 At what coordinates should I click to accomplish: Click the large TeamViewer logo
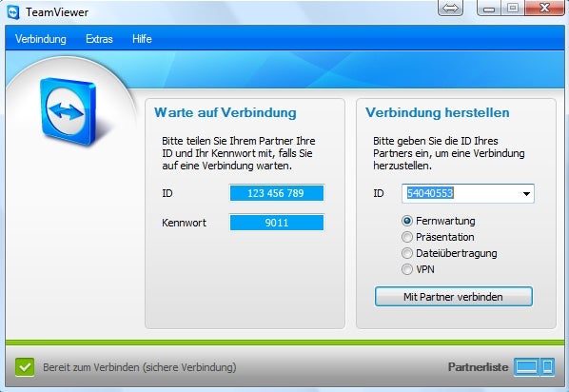pyautogui.click(x=69, y=111)
